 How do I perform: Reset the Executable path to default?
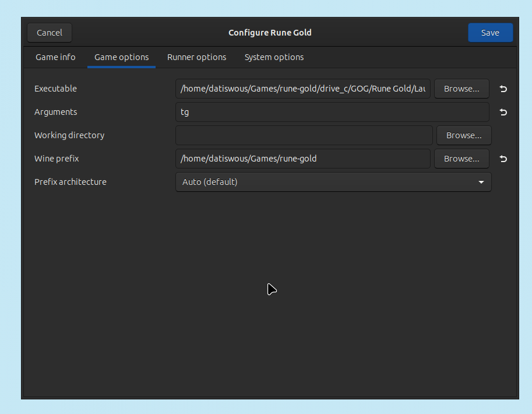(503, 89)
